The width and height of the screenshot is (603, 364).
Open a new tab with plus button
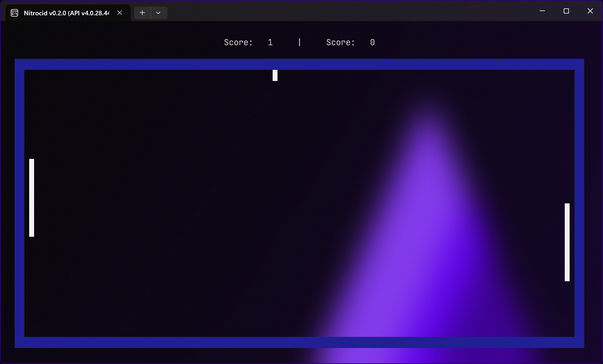(142, 13)
